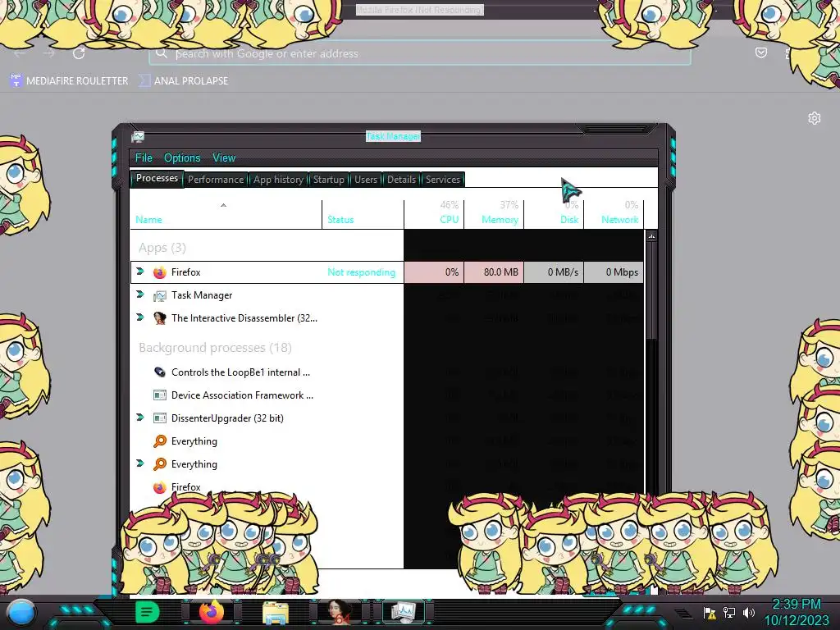
Task: Click Firefox icon in Not responding row
Action: tap(160, 272)
